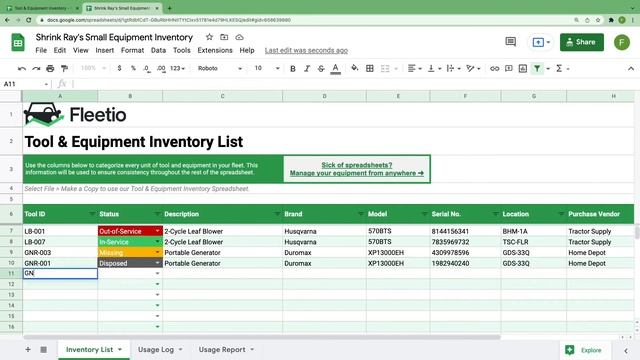Collapse the toolbar with the chevron

pyautogui.click(x=631, y=69)
